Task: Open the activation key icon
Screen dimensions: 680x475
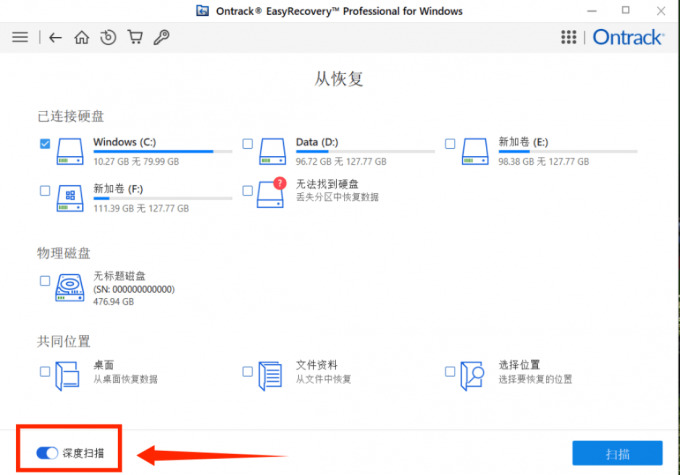Action: [161, 37]
